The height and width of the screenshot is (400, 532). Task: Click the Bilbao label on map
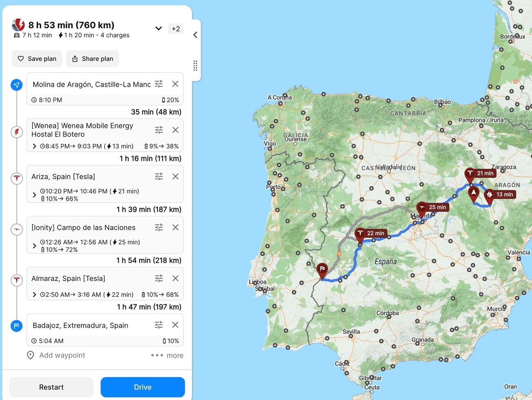point(442,102)
